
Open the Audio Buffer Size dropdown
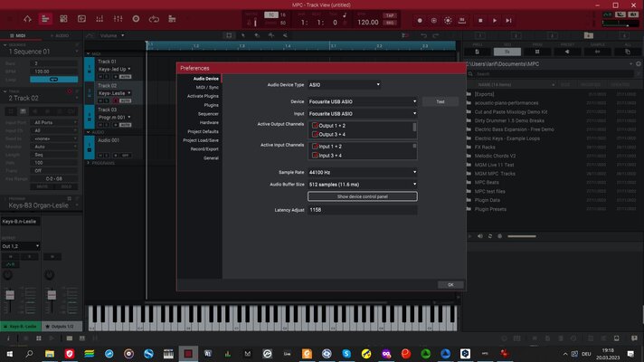(x=362, y=185)
